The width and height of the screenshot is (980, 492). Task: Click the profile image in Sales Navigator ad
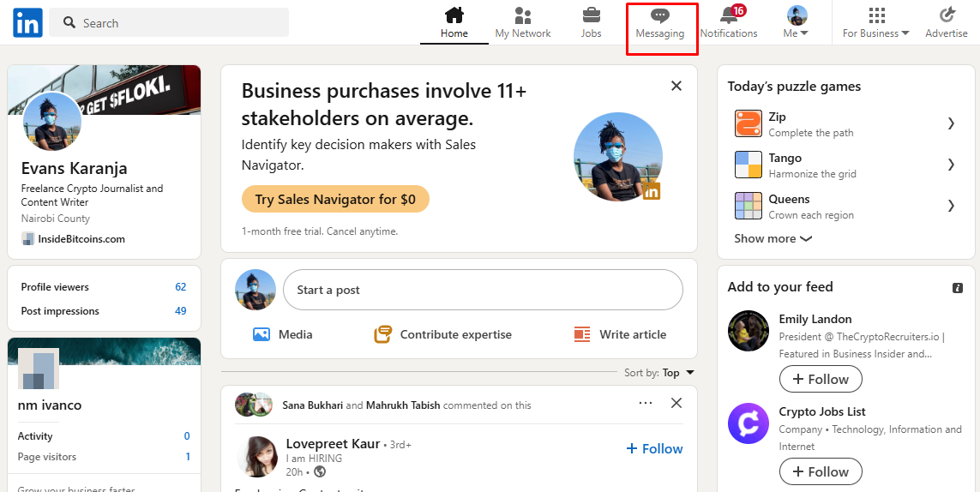tap(618, 157)
